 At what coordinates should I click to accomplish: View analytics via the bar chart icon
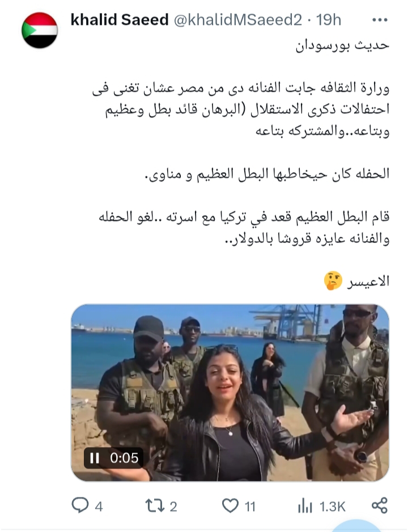point(305,506)
